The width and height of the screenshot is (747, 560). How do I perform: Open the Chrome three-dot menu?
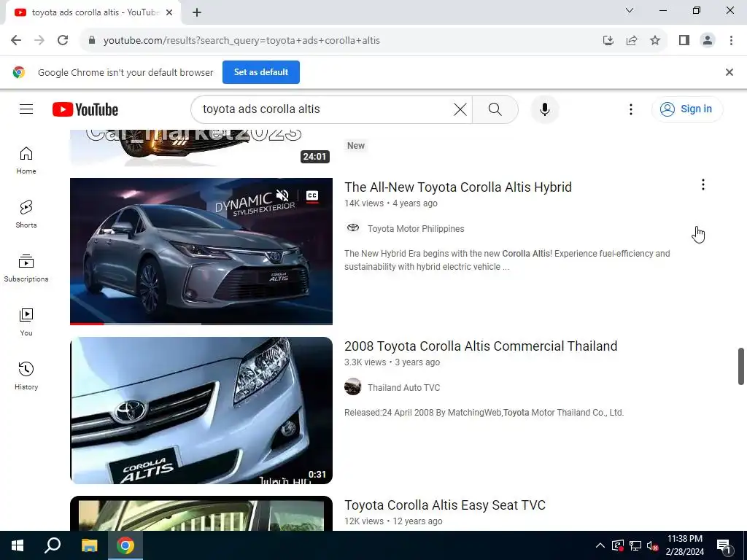(x=731, y=41)
